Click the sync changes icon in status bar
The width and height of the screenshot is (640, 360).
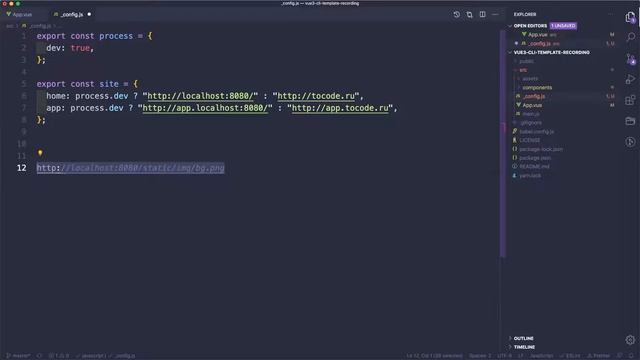tap(40, 356)
